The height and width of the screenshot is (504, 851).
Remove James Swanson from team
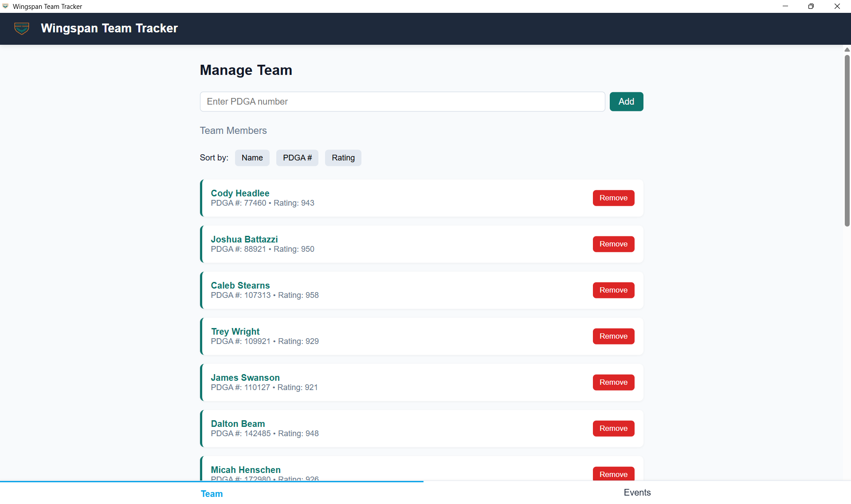point(613,383)
